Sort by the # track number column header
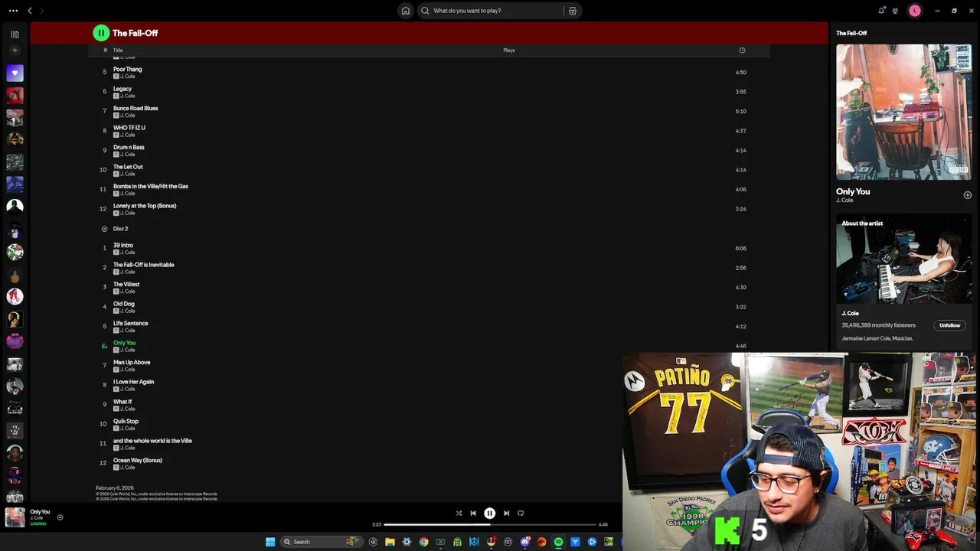This screenshot has width=980, height=551. pyautogui.click(x=105, y=51)
